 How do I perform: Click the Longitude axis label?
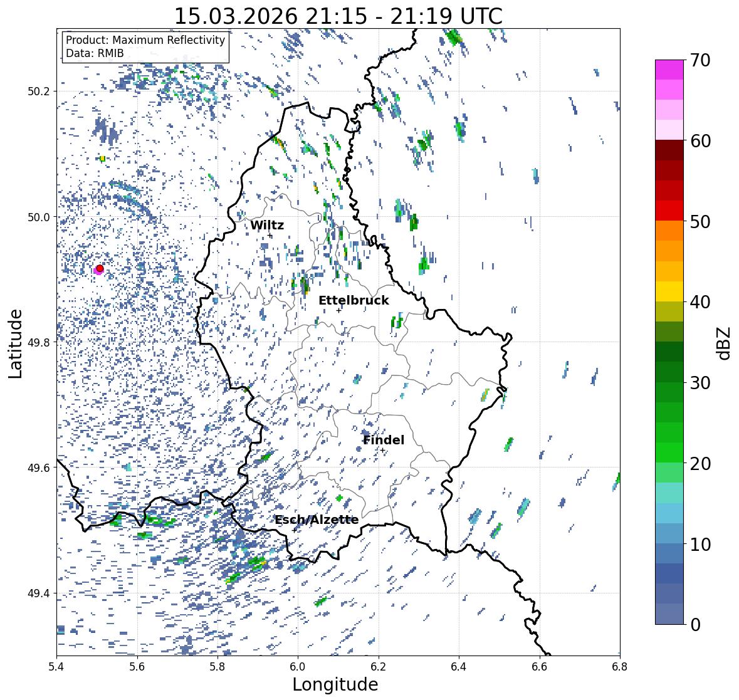pyautogui.click(x=335, y=684)
